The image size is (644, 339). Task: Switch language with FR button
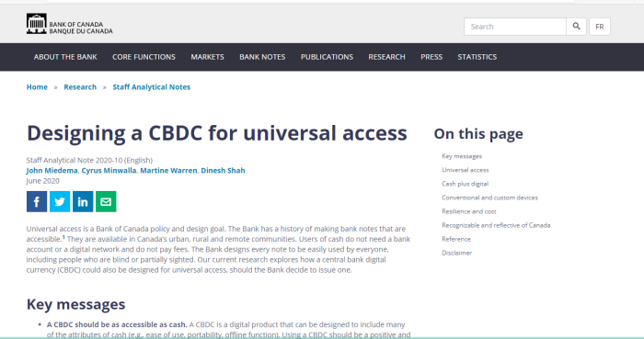600,27
